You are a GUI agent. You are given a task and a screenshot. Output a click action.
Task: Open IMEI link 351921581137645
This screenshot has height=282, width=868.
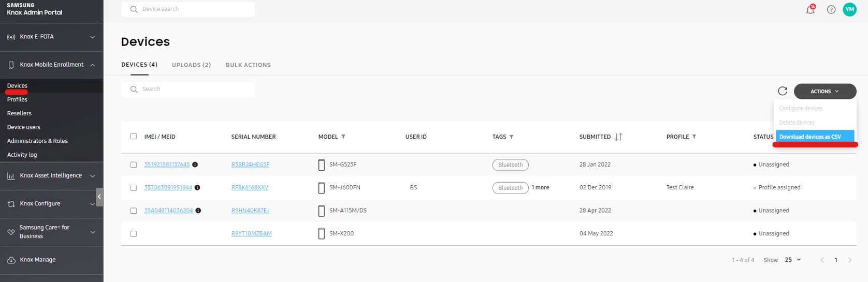167,165
